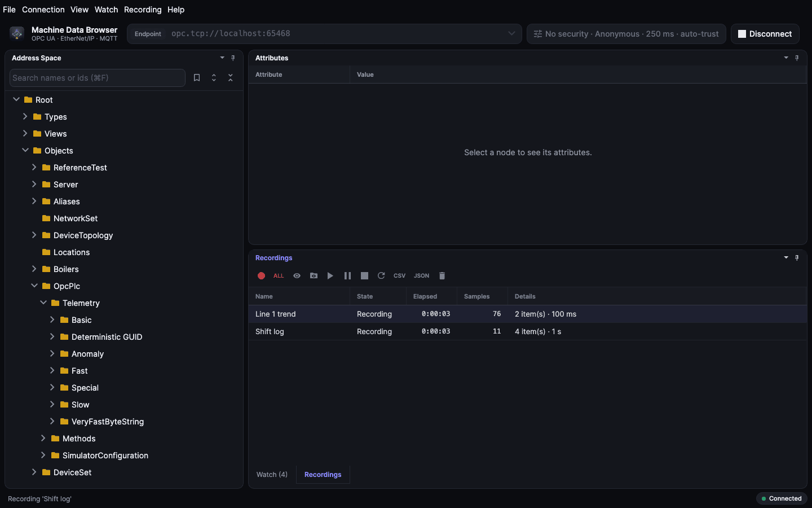812x508 pixels.
Task: Open the Endpoint URL dropdown arrow
Action: tap(511, 33)
